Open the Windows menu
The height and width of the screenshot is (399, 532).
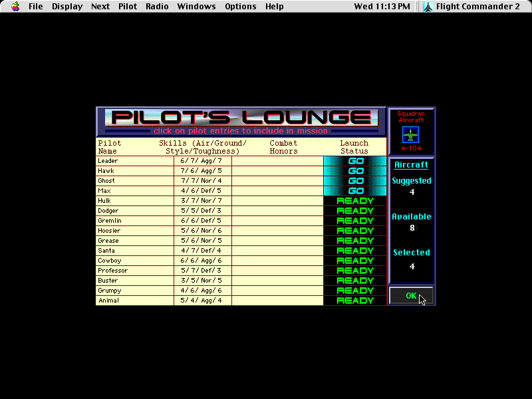click(196, 6)
